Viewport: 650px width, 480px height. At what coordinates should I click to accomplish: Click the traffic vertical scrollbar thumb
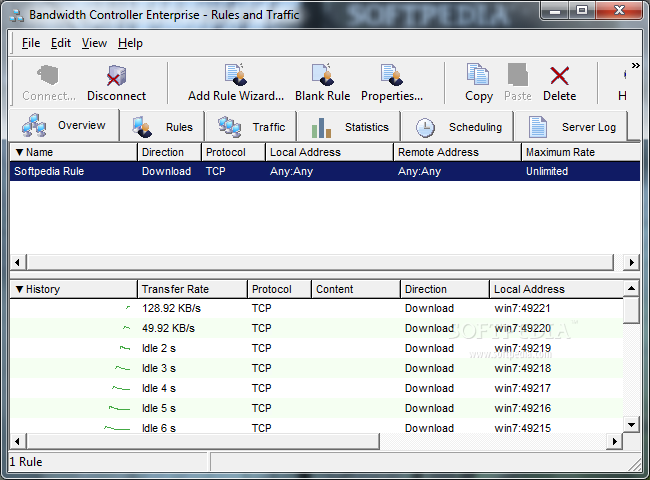(x=631, y=310)
